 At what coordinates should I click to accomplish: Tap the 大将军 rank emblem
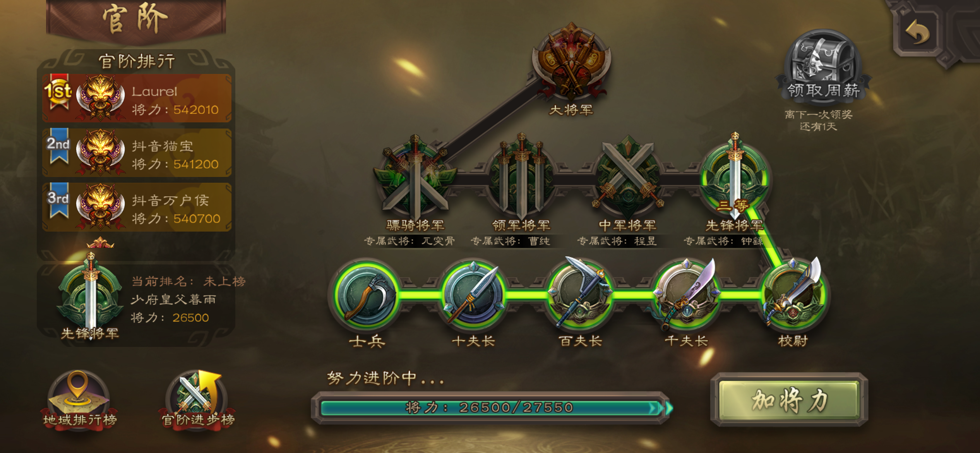[571, 62]
